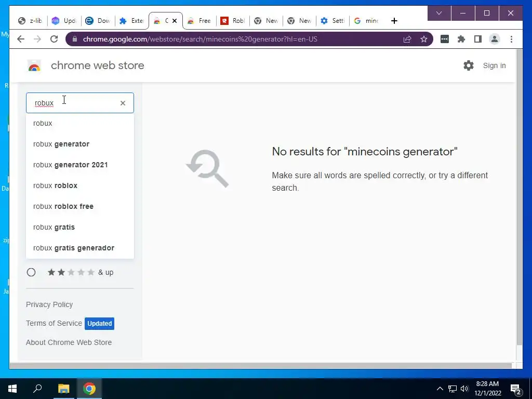Open Web Store settings gear
532x399 pixels.
click(468, 65)
